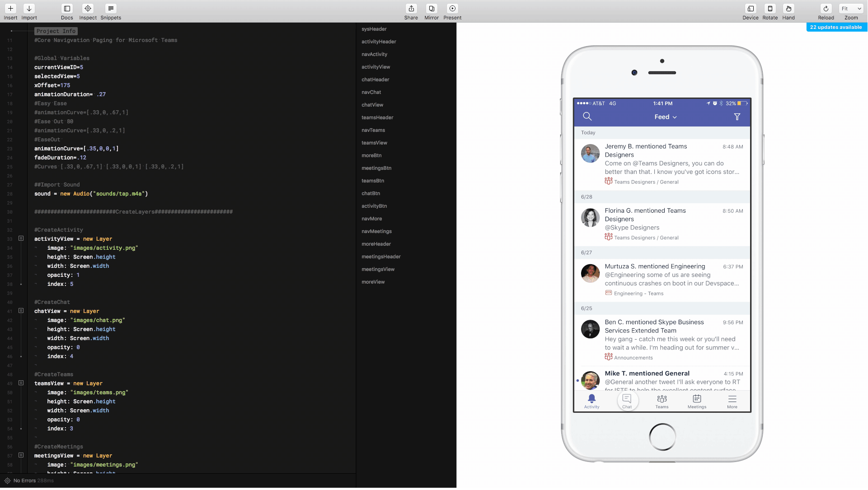This screenshot has height=490, width=868.
Task: Tap the filter funnel icon in phone preview
Action: (737, 117)
